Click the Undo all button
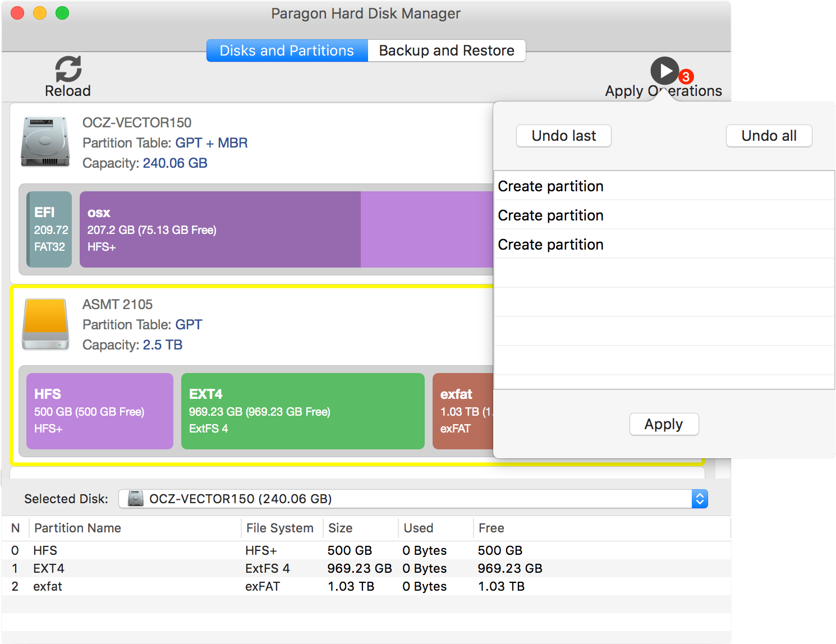Image resolution: width=836 pixels, height=644 pixels. pyautogui.click(x=769, y=136)
